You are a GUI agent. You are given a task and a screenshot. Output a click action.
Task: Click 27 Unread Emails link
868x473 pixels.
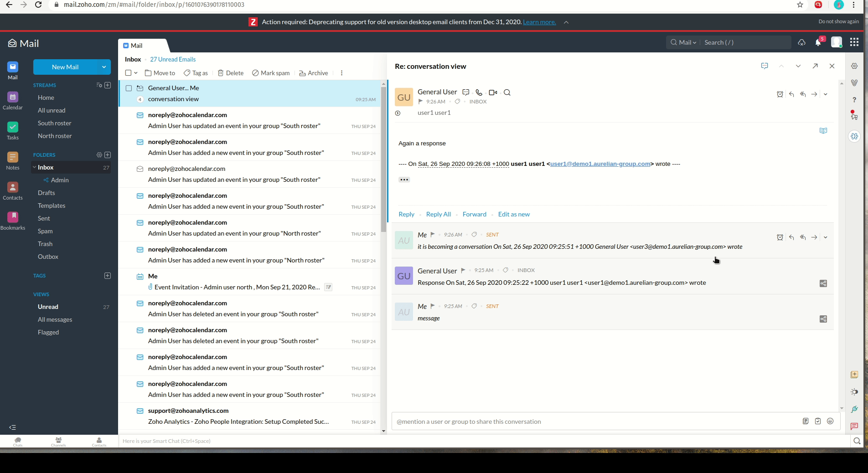173,59
